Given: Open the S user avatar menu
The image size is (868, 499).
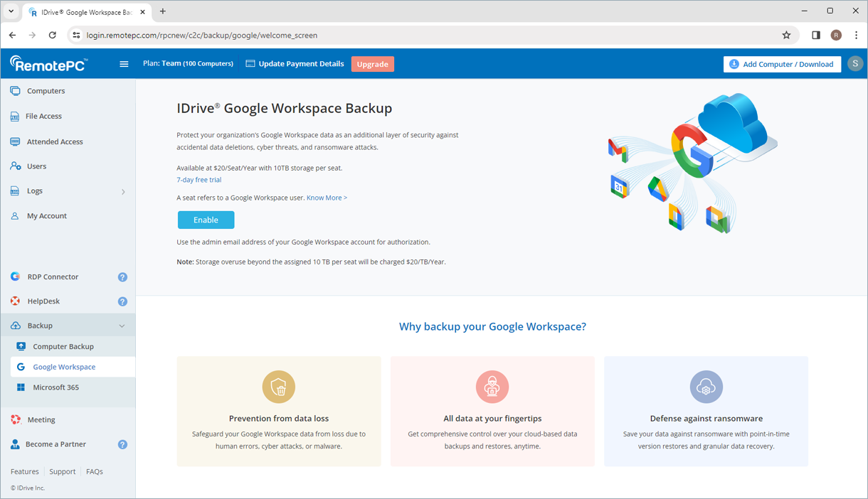Looking at the screenshot, I should pos(855,64).
